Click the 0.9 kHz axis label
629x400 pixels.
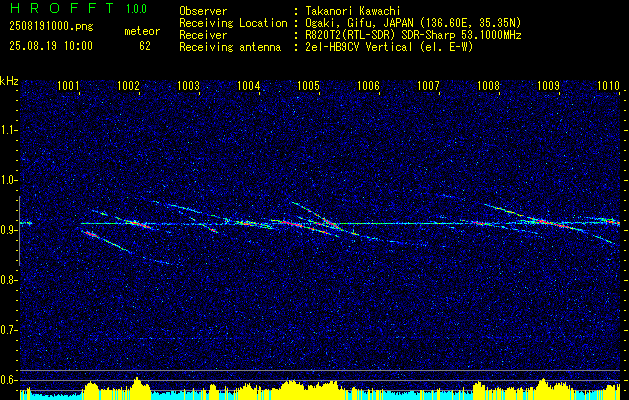(8, 230)
